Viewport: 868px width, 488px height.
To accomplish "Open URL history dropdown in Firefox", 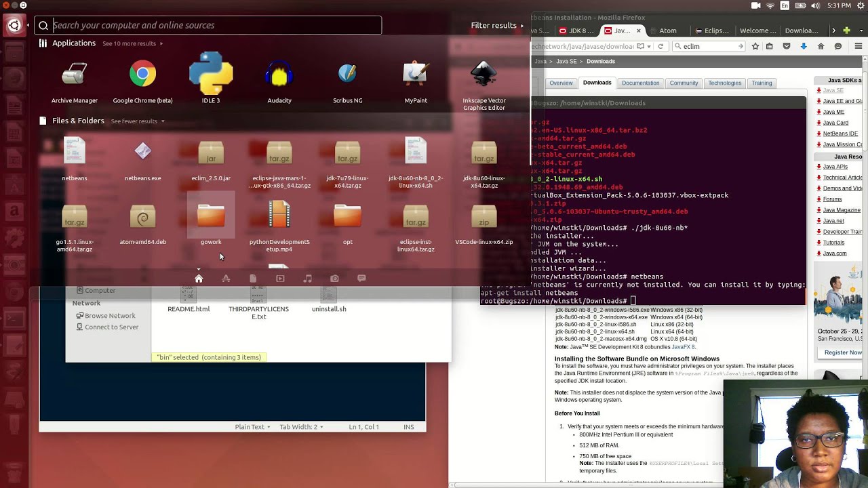I will tap(649, 46).
